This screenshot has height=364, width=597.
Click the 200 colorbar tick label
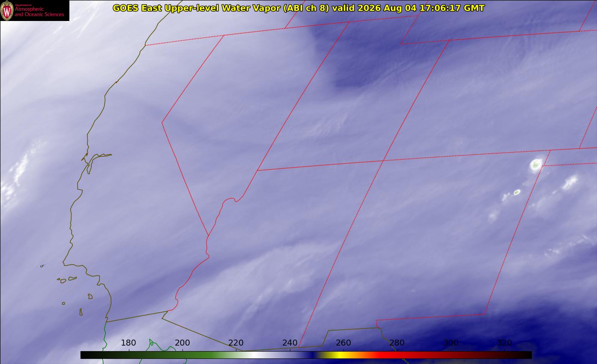pos(182,343)
